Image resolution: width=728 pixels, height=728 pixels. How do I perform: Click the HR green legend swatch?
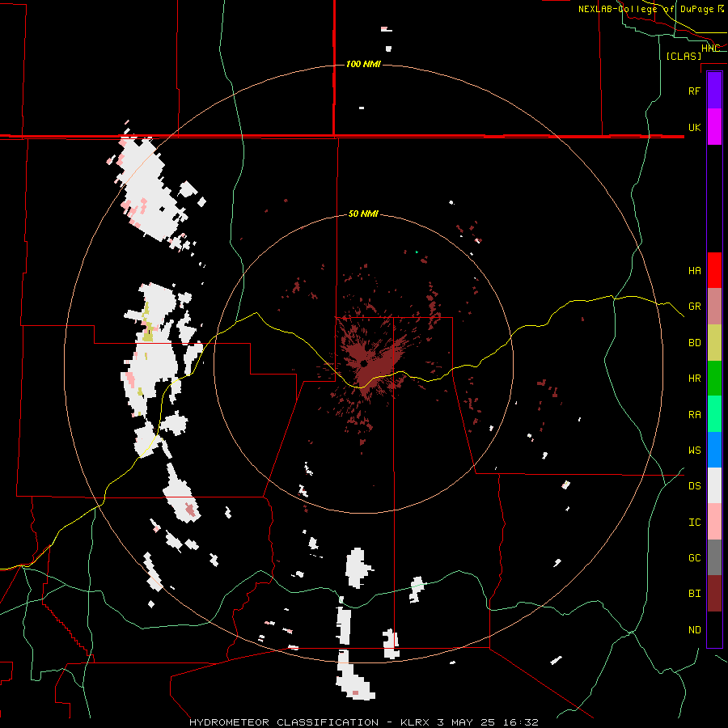click(714, 379)
